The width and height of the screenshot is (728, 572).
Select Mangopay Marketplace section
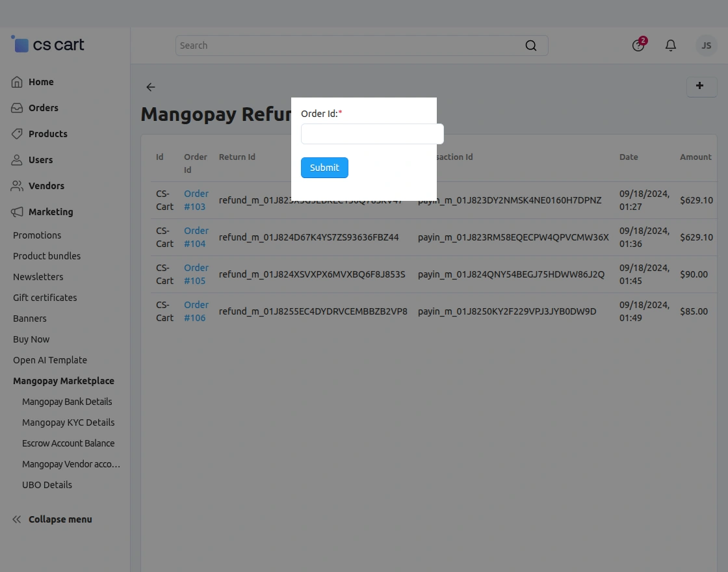tap(64, 381)
